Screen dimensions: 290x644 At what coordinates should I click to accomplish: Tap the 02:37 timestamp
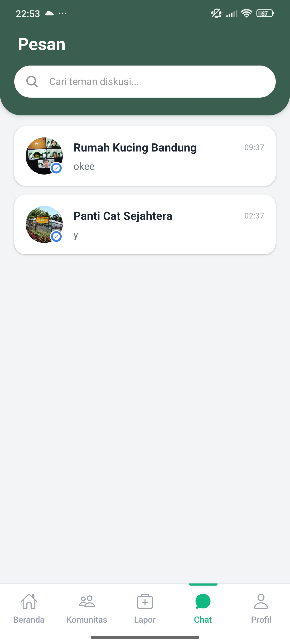[x=254, y=216]
